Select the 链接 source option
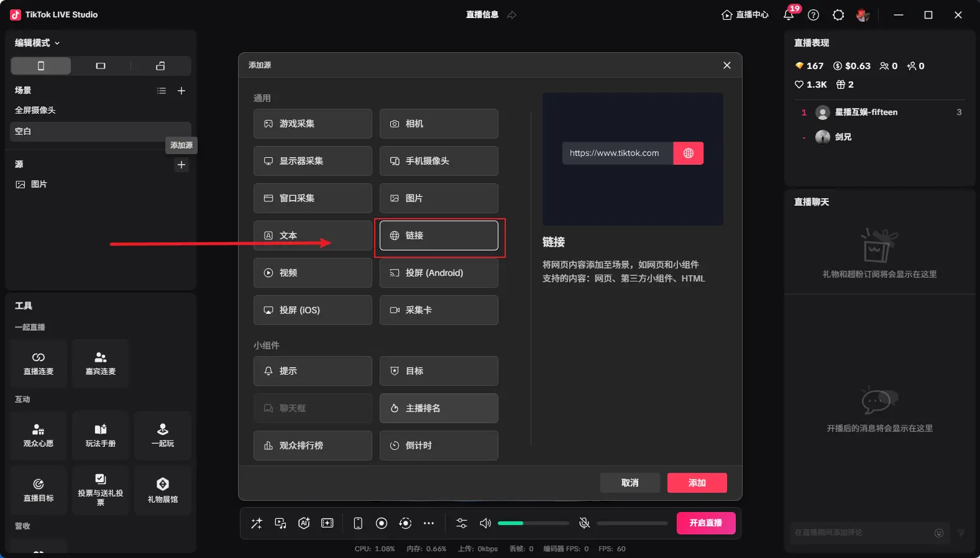This screenshot has width=980, height=558. pos(439,236)
